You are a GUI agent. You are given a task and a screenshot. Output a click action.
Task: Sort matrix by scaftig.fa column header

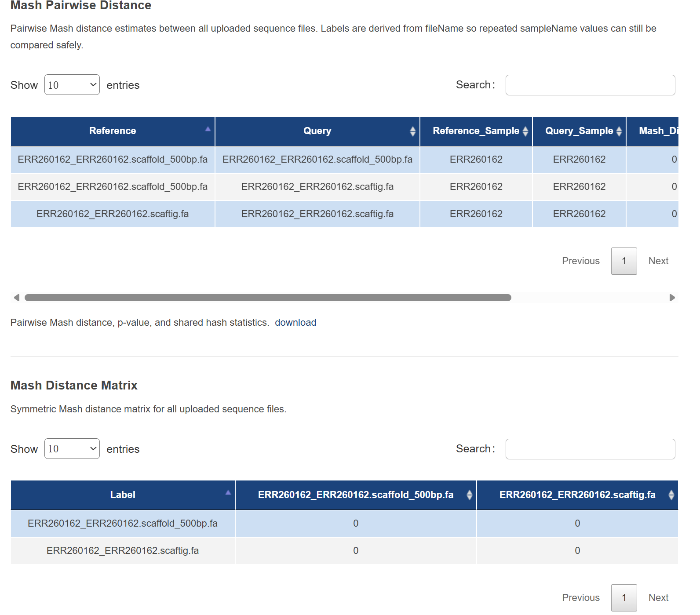click(x=577, y=495)
